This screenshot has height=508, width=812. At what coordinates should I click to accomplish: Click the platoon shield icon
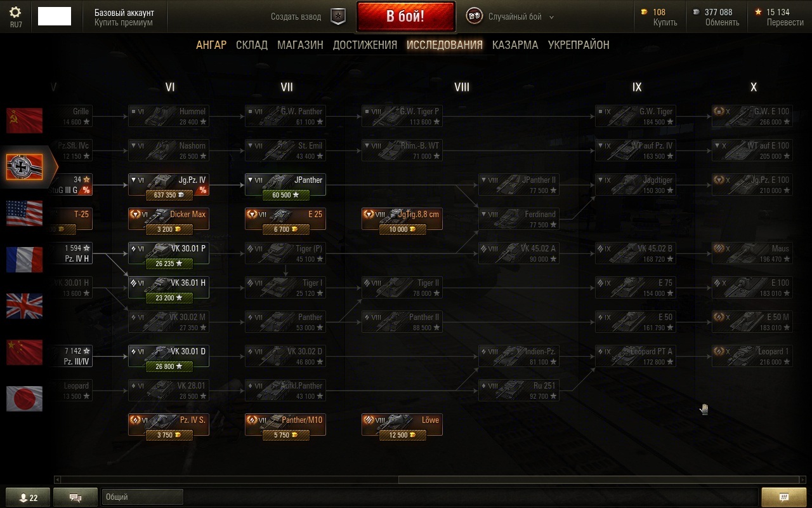(x=339, y=17)
